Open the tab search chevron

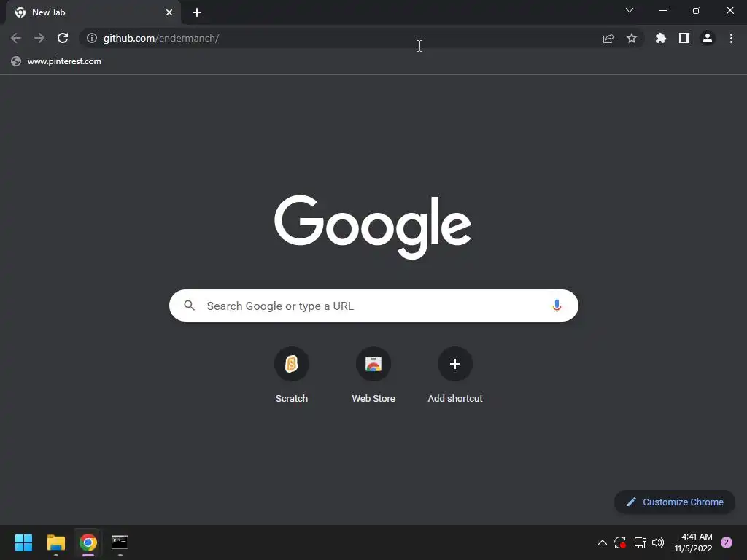pos(630,10)
